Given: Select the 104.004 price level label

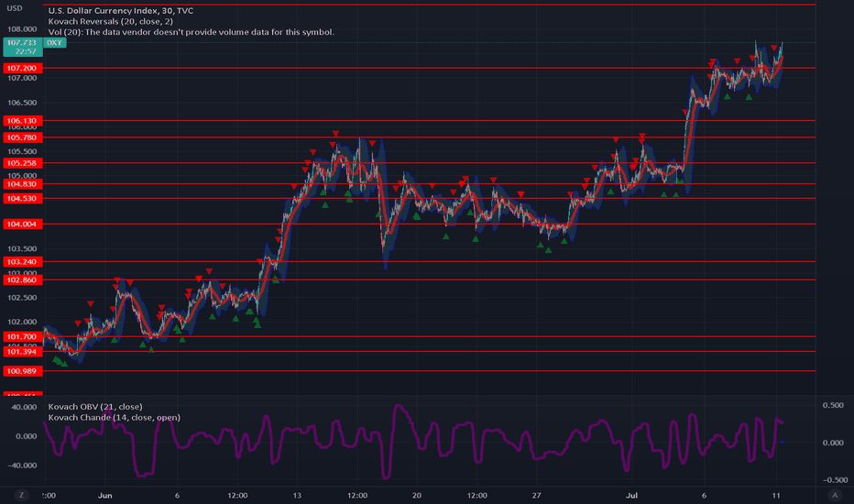Looking at the screenshot, I should click(x=22, y=224).
